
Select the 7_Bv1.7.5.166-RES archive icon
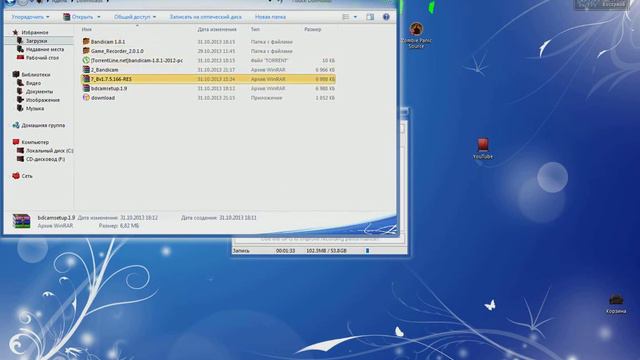(86, 79)
